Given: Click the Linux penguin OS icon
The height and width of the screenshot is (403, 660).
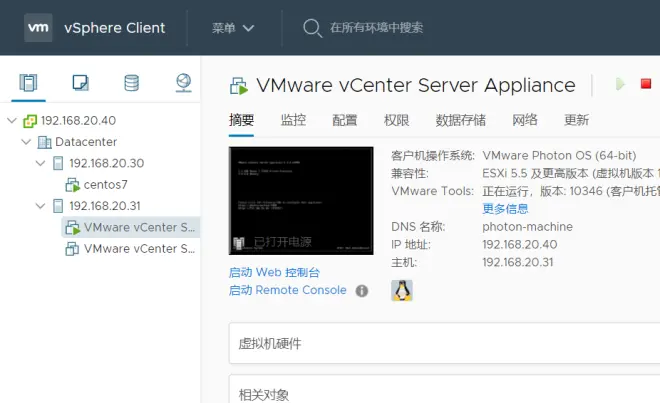Looking at the screenshot, I should click(x=402, y=291).
